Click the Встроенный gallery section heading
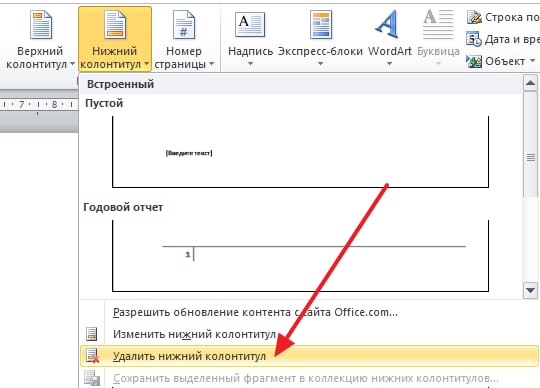This screenshot has width=540, height=388. (x=121, y=84)
